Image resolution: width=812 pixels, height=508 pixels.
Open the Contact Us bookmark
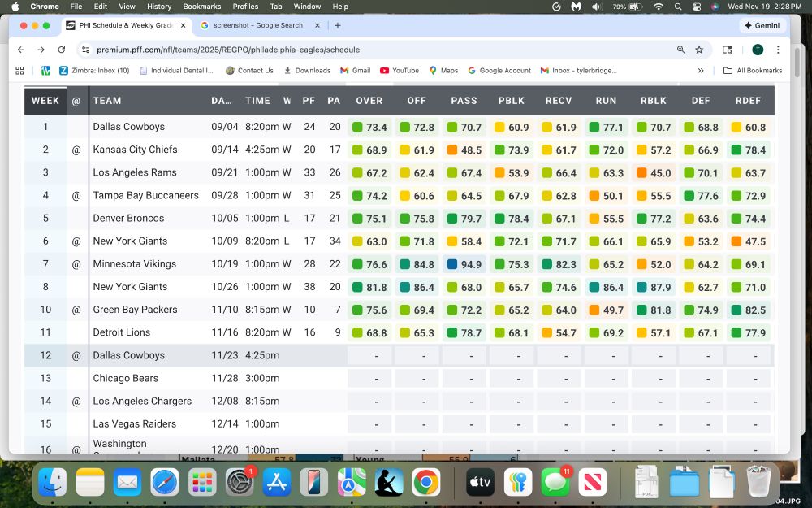coord(249,71)
